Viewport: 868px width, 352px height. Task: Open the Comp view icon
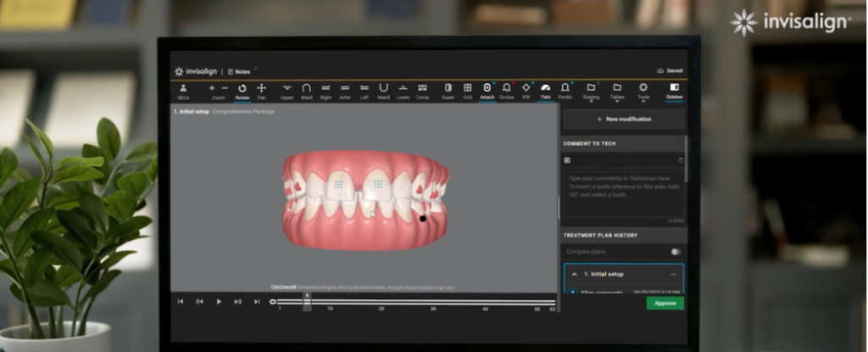[422, 90]
